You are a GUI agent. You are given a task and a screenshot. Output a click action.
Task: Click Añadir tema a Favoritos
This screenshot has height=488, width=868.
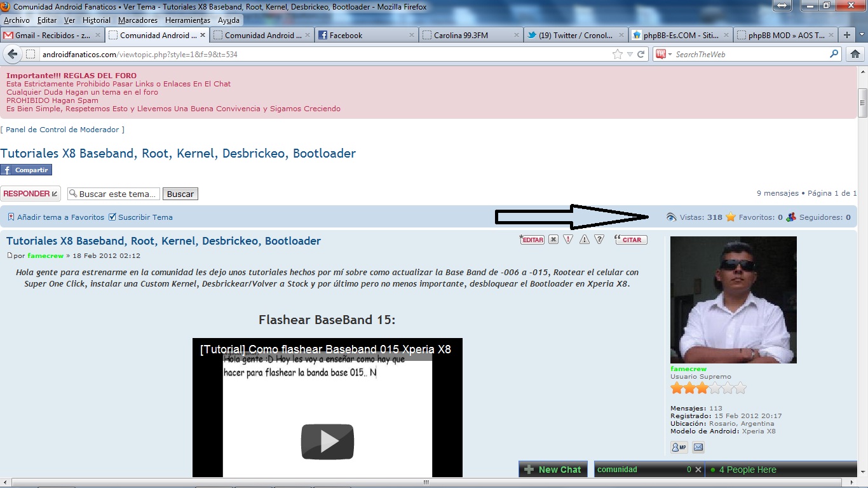click(60, 217)
